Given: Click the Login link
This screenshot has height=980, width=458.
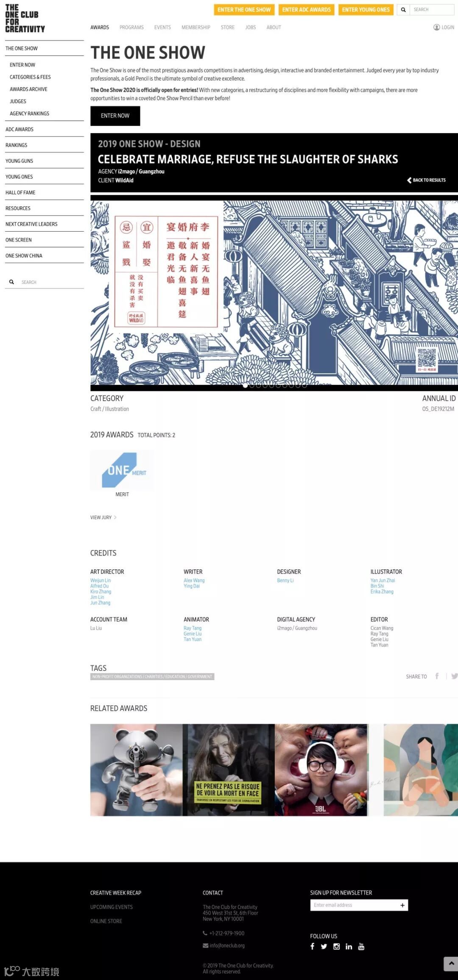Looking at the screenshot, I should (x=448, y=27).
